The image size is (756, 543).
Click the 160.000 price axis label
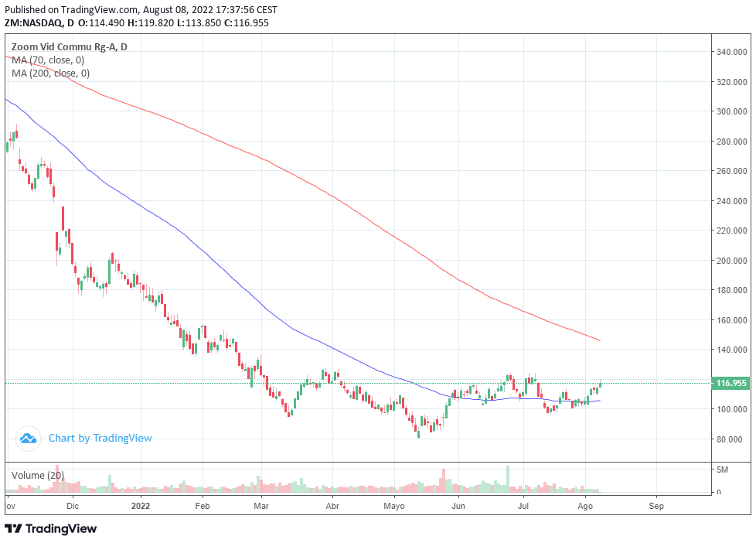coord(731,320)
